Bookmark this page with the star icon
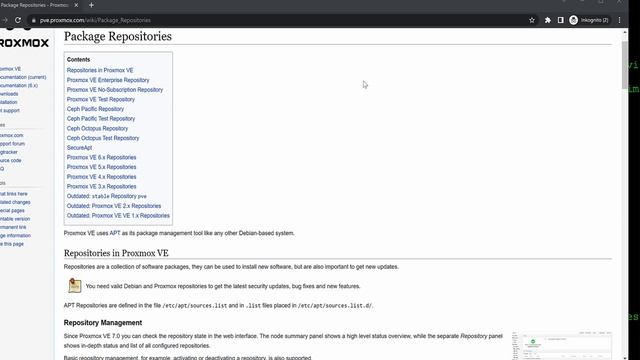Image resolution: width=640 pixels, height=360 pixels. pos(531,20)
